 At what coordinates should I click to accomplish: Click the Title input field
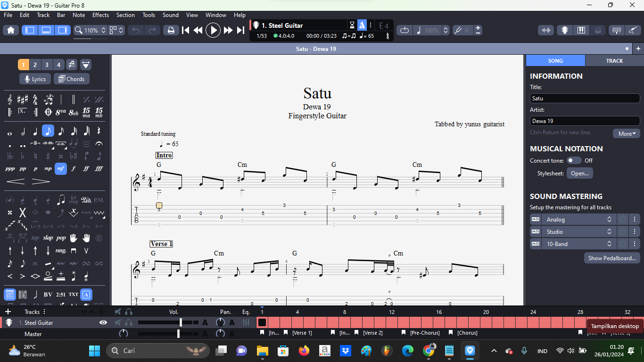585,99
